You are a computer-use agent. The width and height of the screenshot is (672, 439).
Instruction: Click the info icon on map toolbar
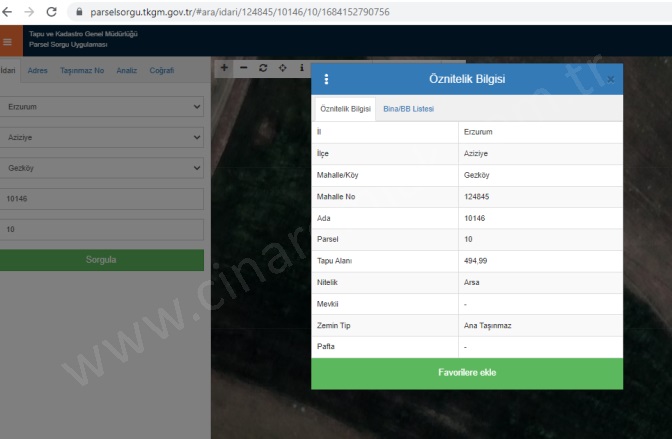click(x=301, y=68)
